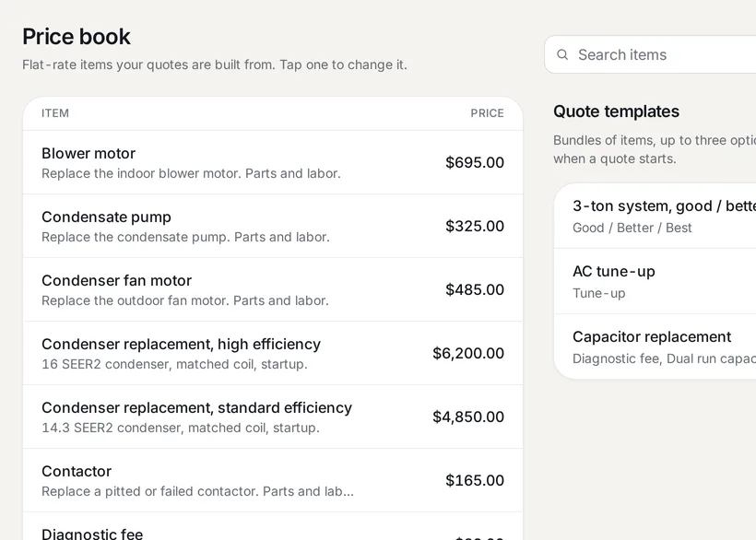Click 'Replace the condensate pump' description
The width and height of the screenshot is (756, 540).
185,237
